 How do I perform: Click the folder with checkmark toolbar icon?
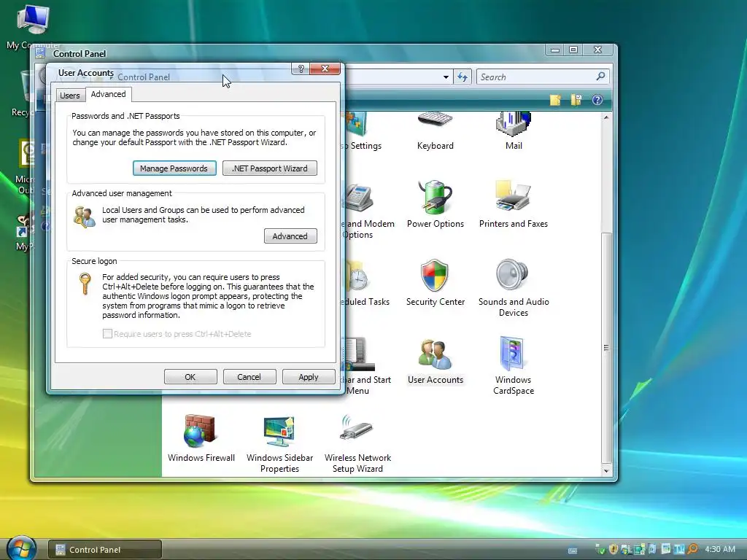click(x=576, y=100)
